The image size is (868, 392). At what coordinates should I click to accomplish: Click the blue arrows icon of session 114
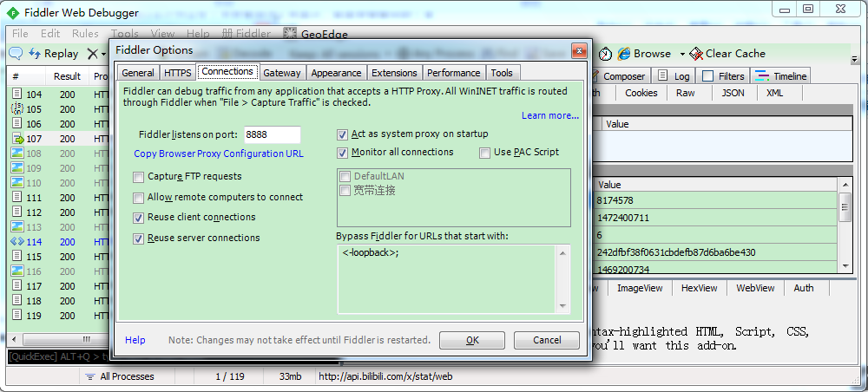point(17,242)
